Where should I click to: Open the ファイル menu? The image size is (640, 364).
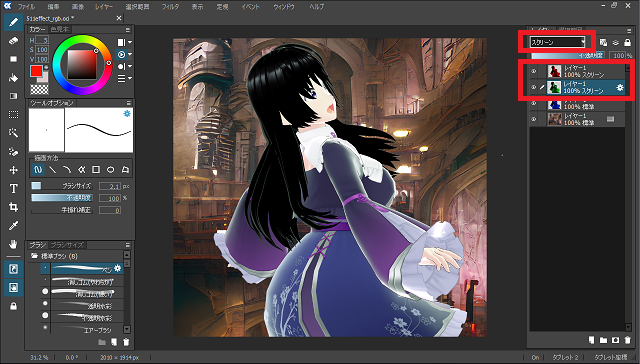26,7
